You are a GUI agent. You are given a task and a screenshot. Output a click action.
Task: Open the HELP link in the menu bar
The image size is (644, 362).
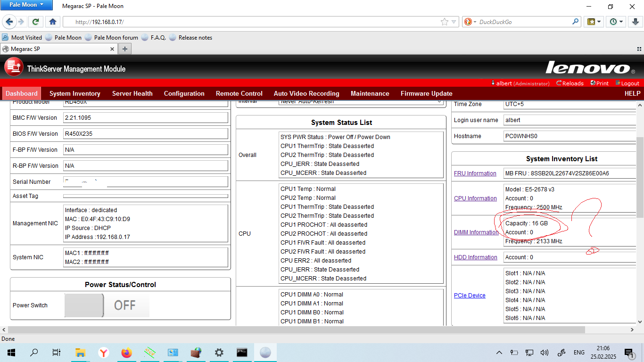[x=632, y=93]
